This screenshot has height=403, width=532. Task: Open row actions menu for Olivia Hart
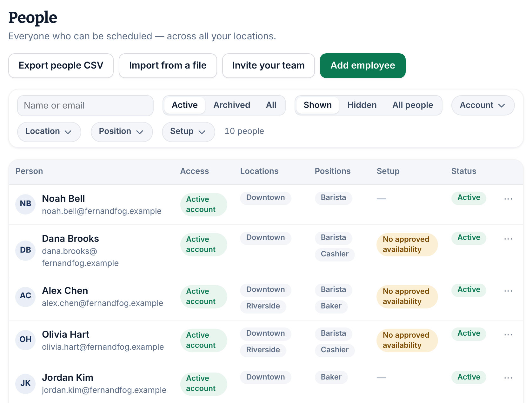point(508,335)
